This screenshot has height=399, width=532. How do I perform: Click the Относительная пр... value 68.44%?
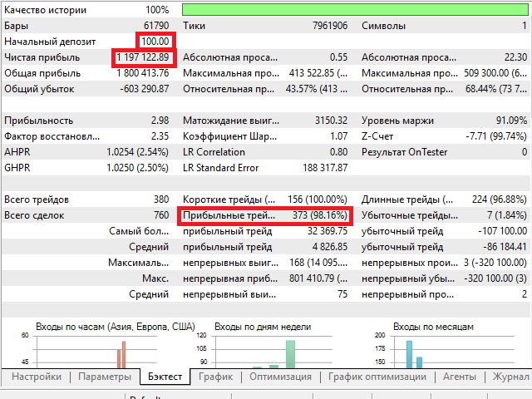[x=496, y=89]
